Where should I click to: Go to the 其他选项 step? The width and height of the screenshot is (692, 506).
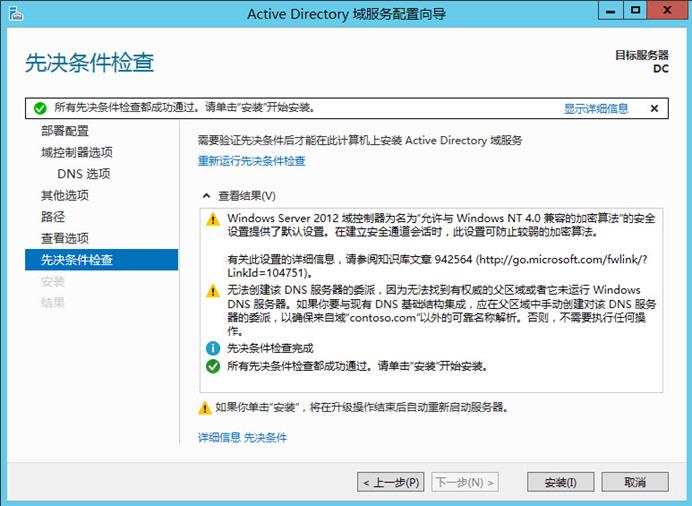pos(65,195)
